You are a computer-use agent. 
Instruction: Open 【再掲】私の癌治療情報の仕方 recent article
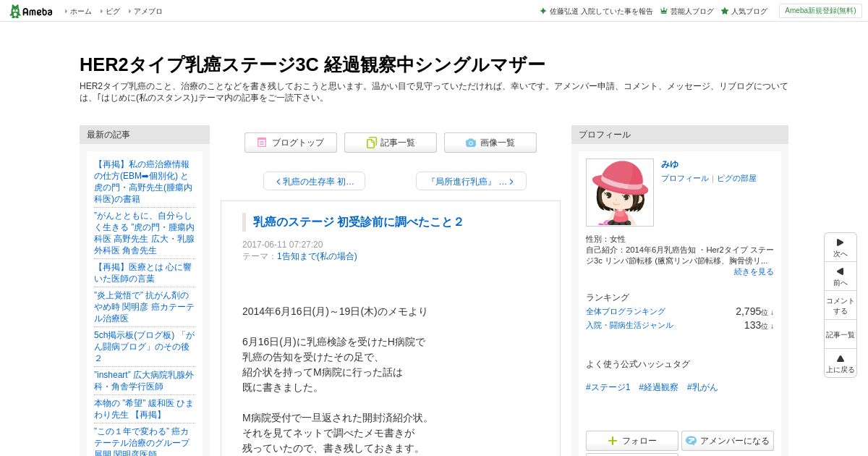(x=144, y=182)
